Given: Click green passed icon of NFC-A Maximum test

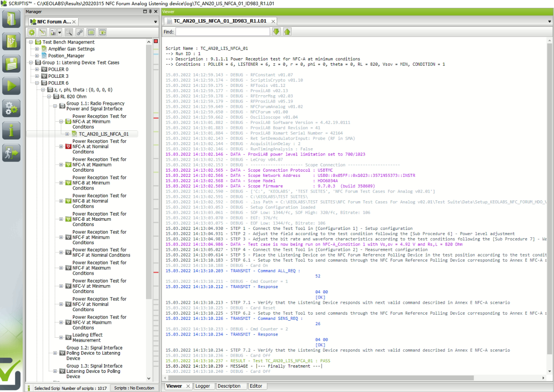Looking at the screenshot, I should [x=68, y=165].
